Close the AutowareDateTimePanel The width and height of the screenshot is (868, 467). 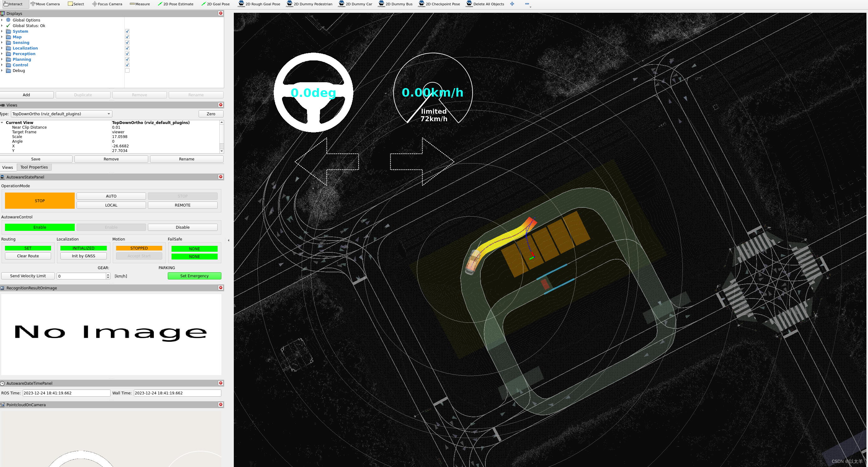pos(221,383)
